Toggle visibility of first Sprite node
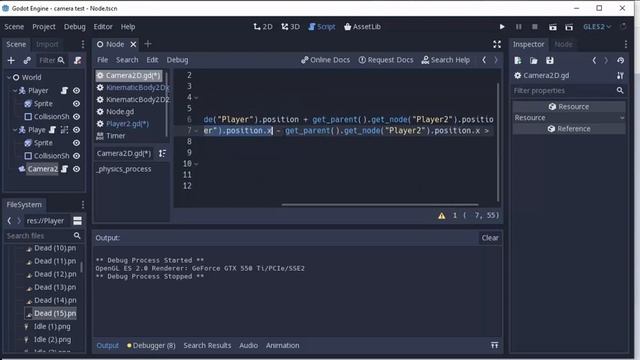The image size is (640, 360). tap(76, 104)
